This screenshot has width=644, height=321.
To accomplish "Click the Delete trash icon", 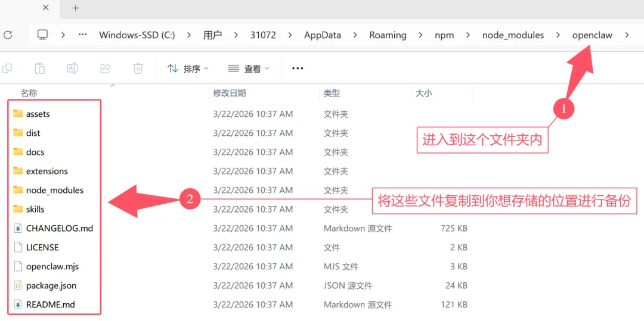I will click(x=138, y=68).
